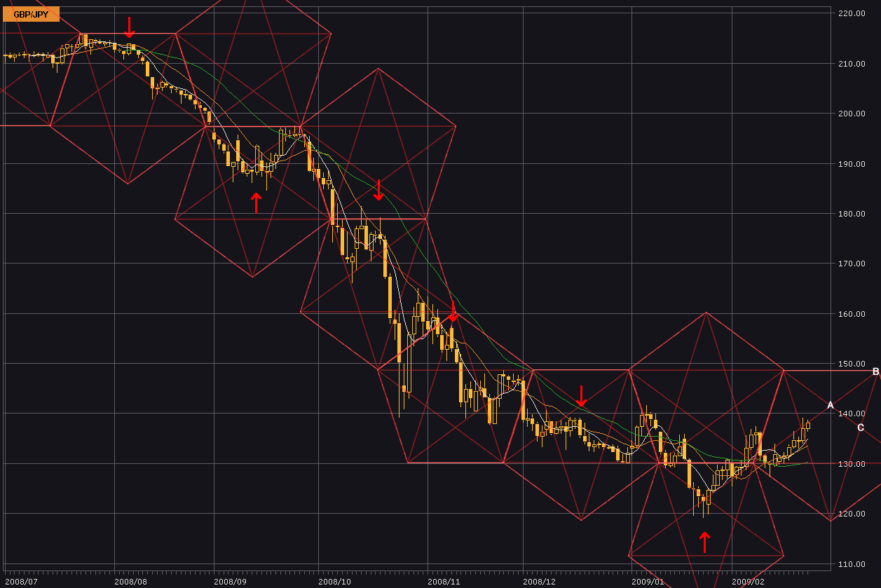Select the 150.00 price axis label

(851, 364)
